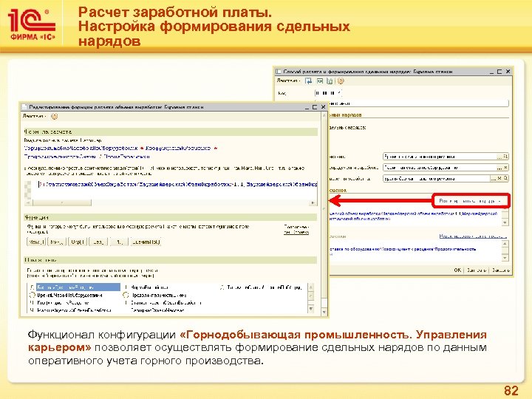Click the 1C firm logo on slide
Image resolution: width=532 pixels, height=399 pixels.
pos(32,24)
